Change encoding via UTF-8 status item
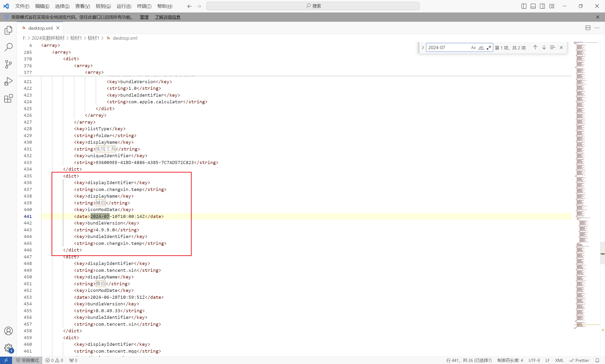The width and height of the screenshot is (605, 364). point(534,360)
